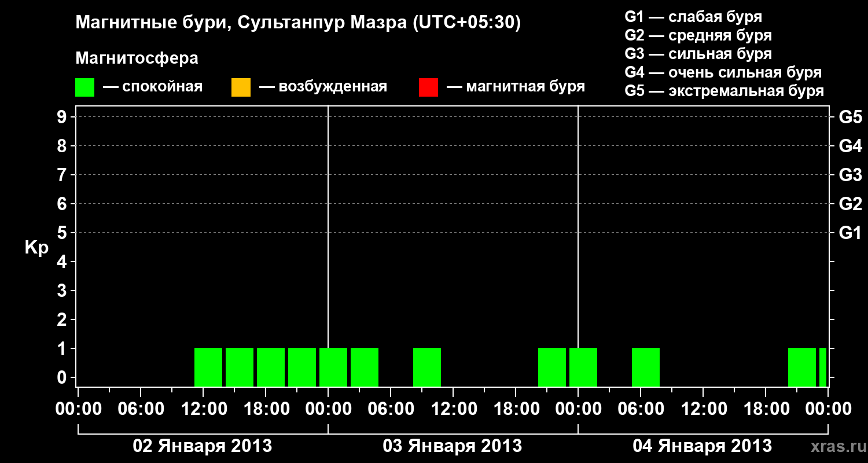The image size is (868, 463).
Task: Select the 'G3 — сильная буря' legend line
Action: click(x=698, y=54)
